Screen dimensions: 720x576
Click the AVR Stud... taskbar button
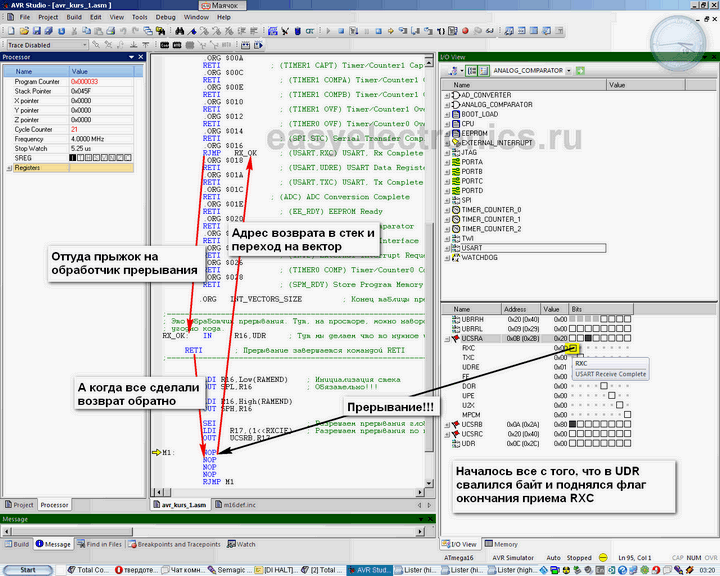click(369, 570)
